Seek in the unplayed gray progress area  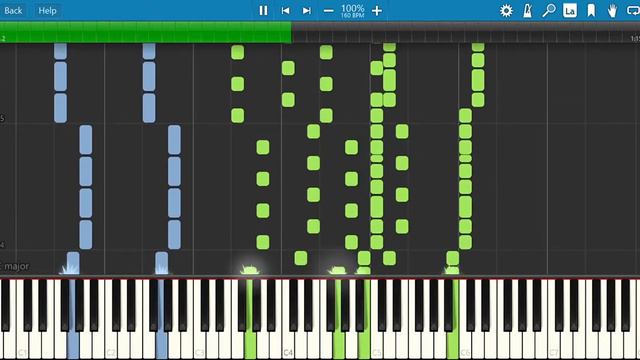click(466, 33)
